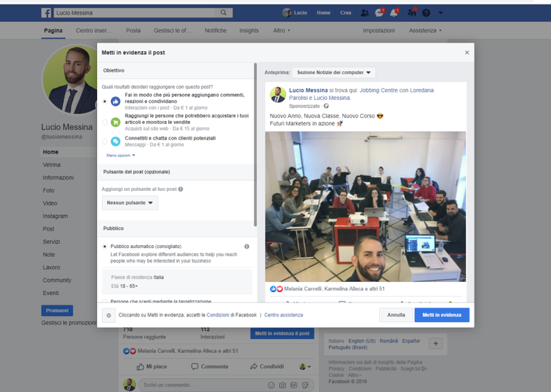
Task: Open the Posta tab
Action: click(133, 31)
